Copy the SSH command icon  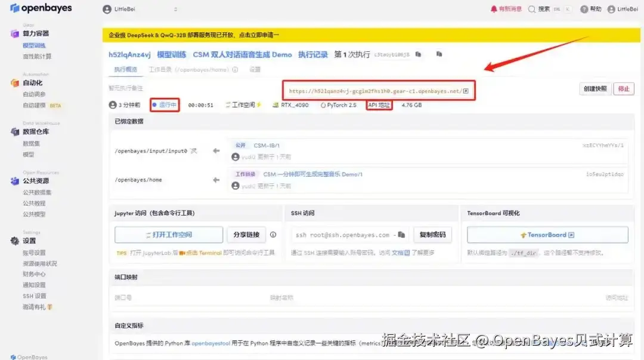click(x=402, y=235)
